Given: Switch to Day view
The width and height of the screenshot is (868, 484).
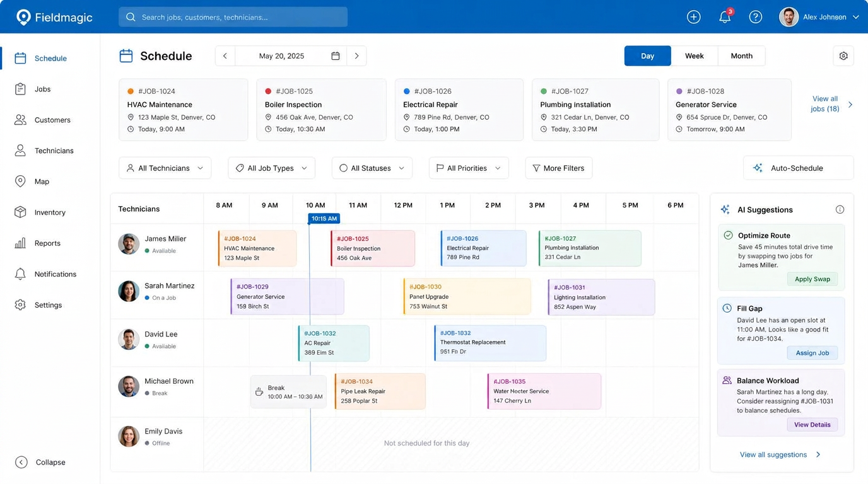Looking at the screenshot, I should point(647,56).
